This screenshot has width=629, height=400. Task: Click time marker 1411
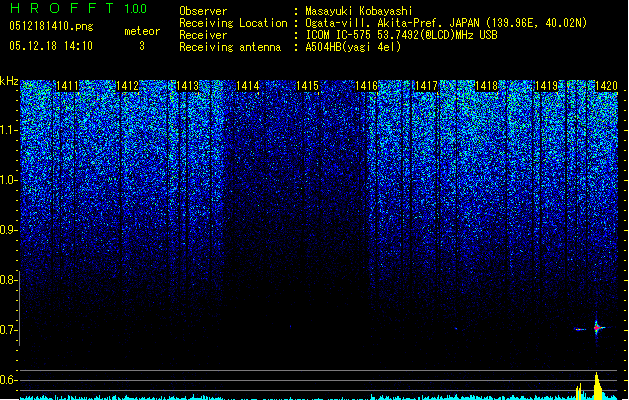pos(67,86)
